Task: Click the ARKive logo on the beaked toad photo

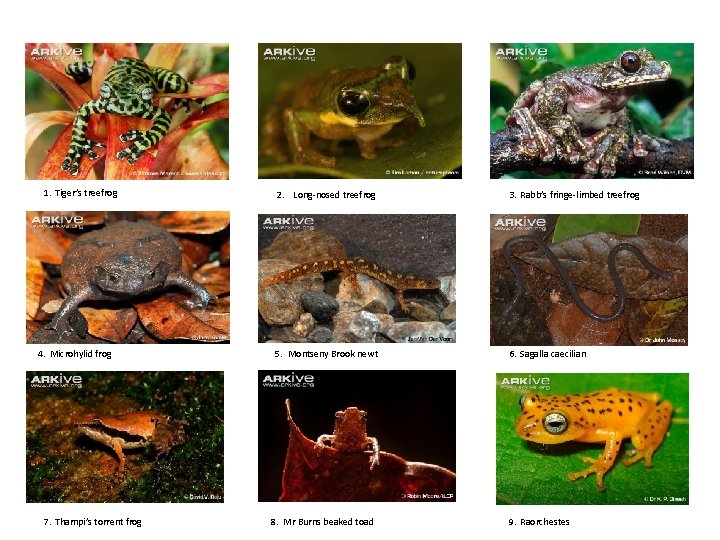Action: pos(288,380)
